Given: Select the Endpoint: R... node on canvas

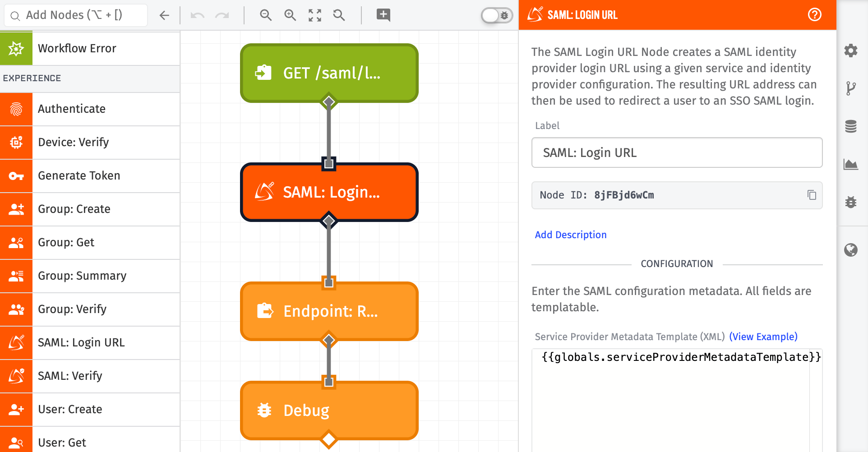Looking at the screenshot, I should (x=329, y=311).
